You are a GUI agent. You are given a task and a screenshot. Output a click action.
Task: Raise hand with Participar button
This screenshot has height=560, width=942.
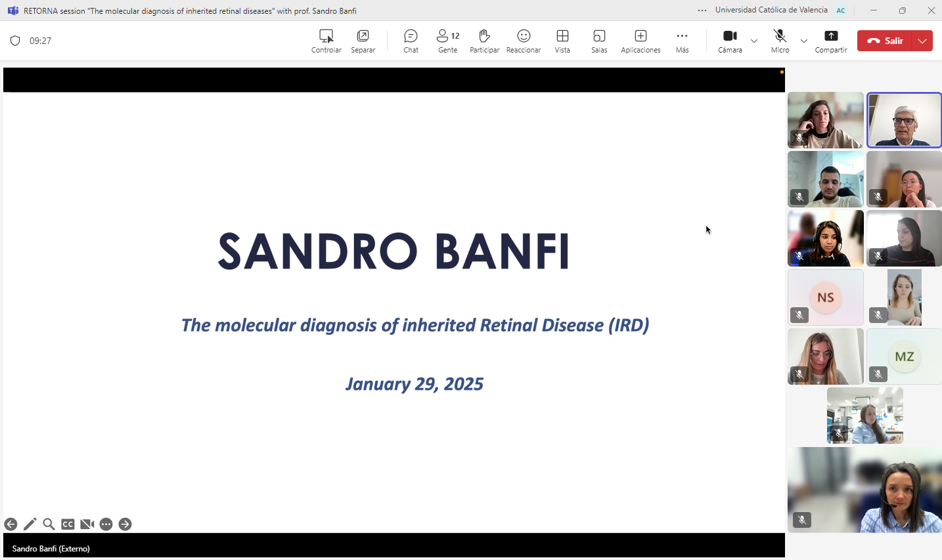coord(484,41)
